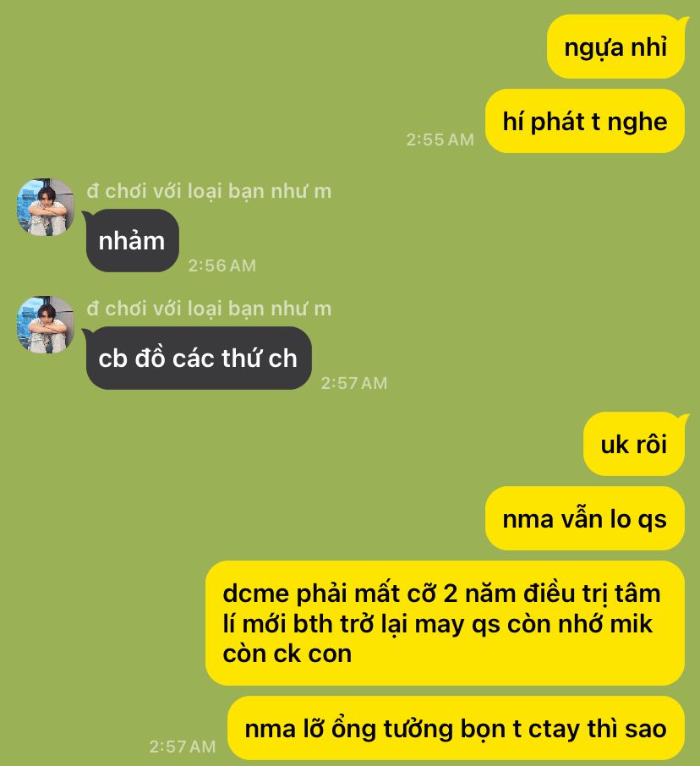Select the 'uk rôi' message bubble

634,444
